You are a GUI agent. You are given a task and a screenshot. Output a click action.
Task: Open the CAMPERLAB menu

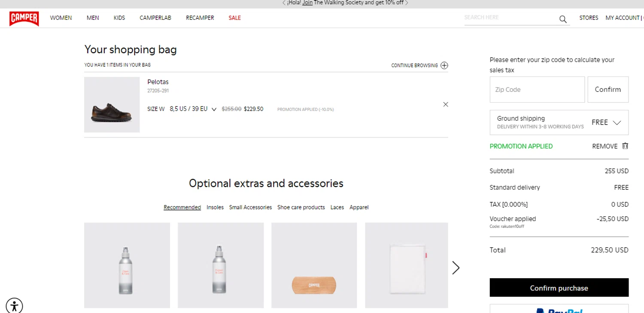point(155,18)
